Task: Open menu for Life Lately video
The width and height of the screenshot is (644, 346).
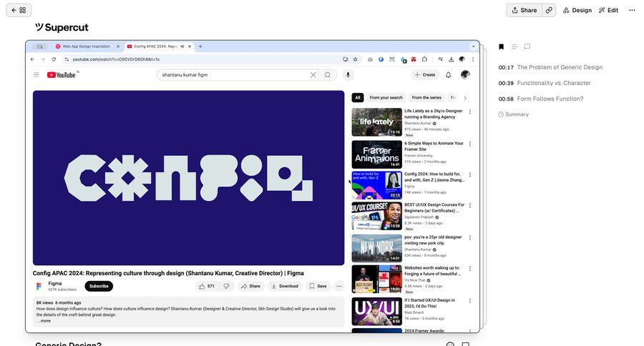Action: pyautogui.click(x=470, y=112)
